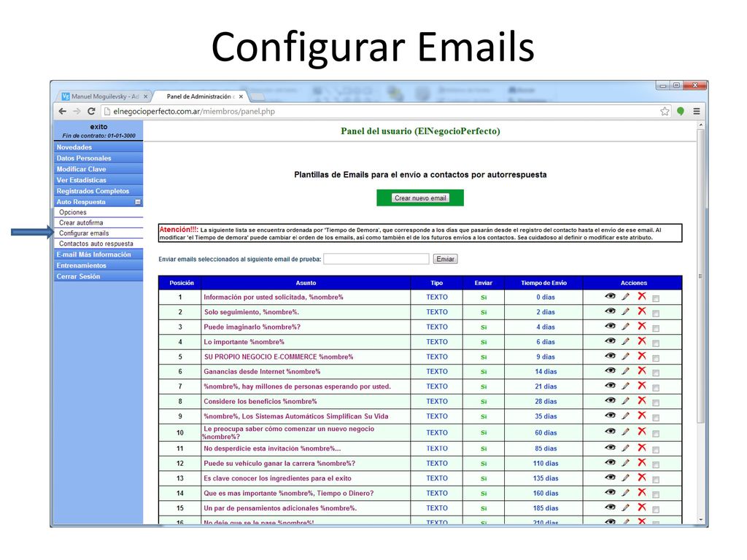Preview 'Que es mas importante' email
The height and width of the screenshot is (560, 747).
tap(610, 492)
